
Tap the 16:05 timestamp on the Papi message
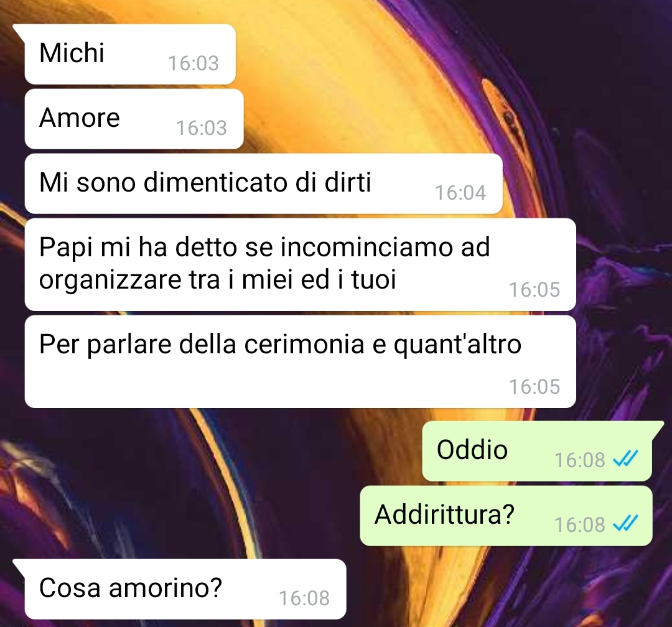click(534, 290)
